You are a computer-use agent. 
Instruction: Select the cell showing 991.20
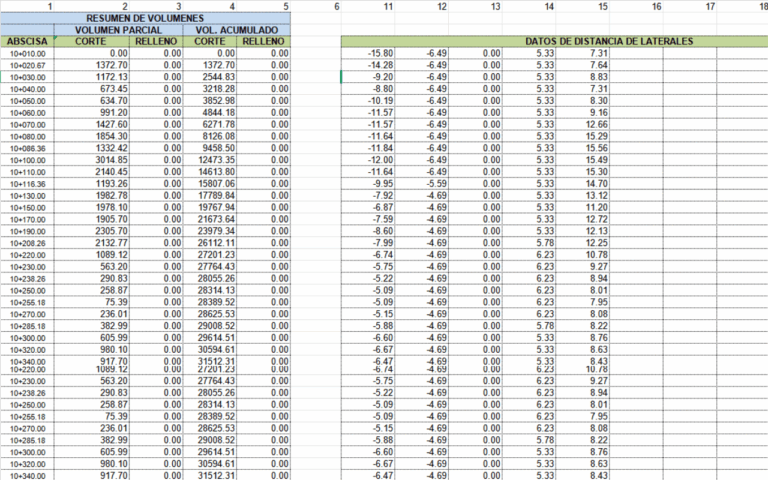click(92, 113)
